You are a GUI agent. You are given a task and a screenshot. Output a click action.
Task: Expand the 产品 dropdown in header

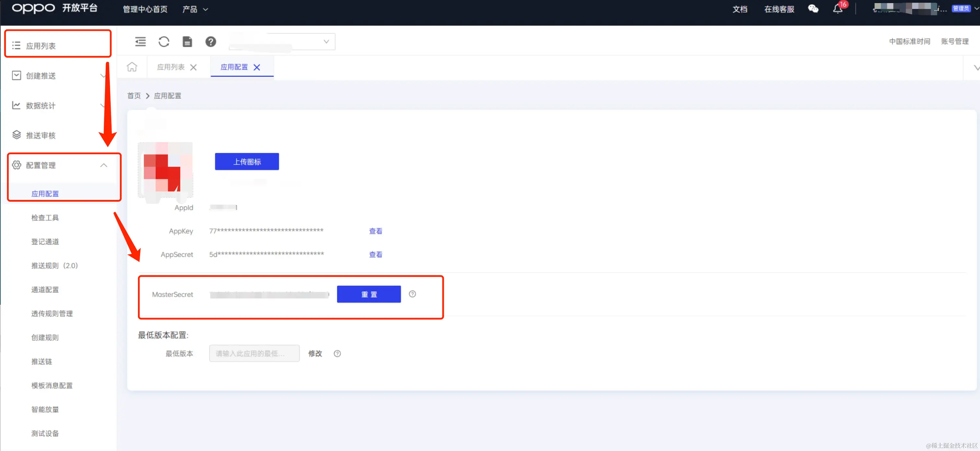pos(195,9)
